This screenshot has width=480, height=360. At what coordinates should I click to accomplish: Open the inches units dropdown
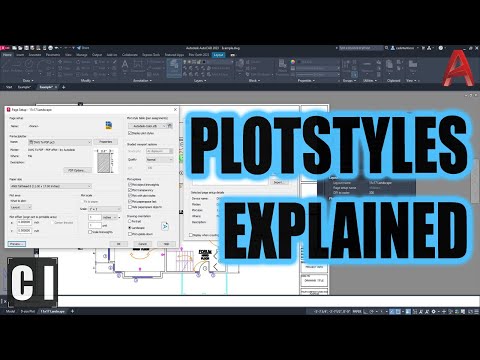110,217
